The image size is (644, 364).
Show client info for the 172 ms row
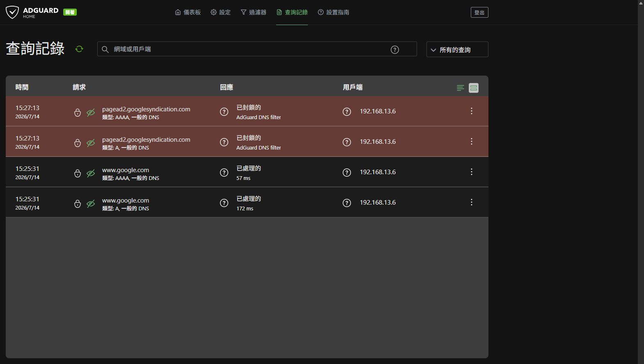[347, 203]
